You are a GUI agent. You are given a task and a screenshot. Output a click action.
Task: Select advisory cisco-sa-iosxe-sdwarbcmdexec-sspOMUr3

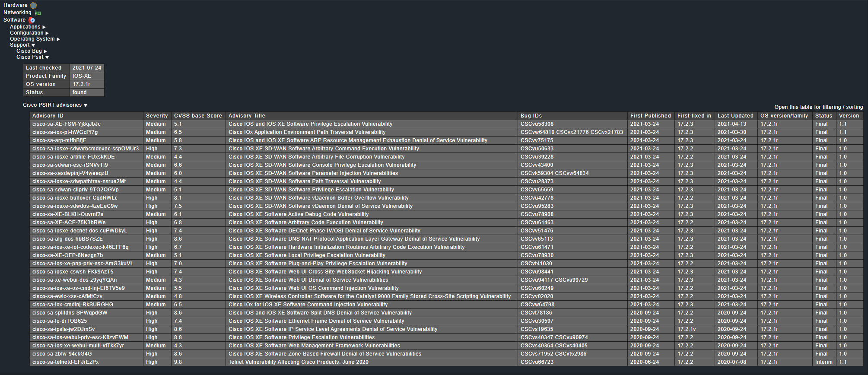(x=86, y=149)
